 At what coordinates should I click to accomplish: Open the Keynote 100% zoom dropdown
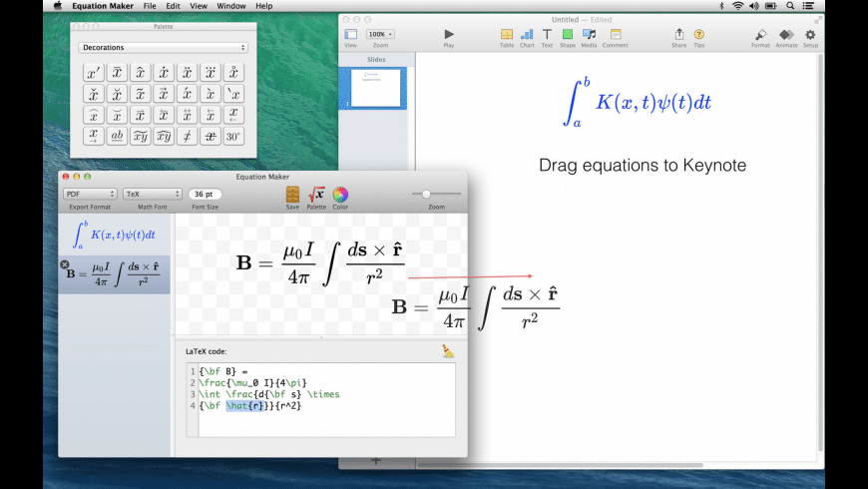click(x=380, y=34)
